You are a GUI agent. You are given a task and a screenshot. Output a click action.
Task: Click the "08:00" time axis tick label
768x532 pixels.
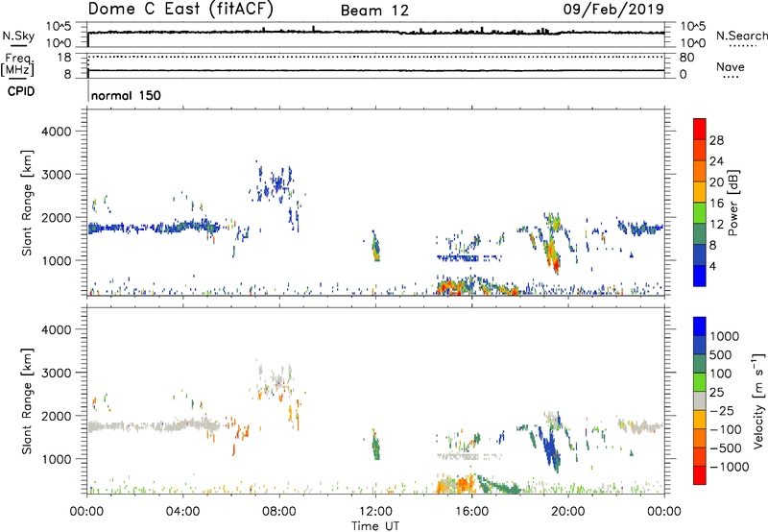coord(279,512)
